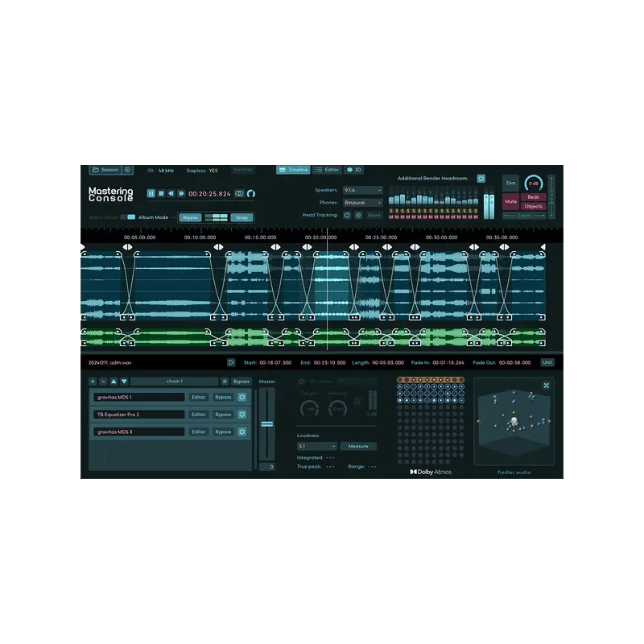The height and width of the screenshot is (644, 644).
Task: Click the 0 dB monitor level knob
Action: point(534,184)
